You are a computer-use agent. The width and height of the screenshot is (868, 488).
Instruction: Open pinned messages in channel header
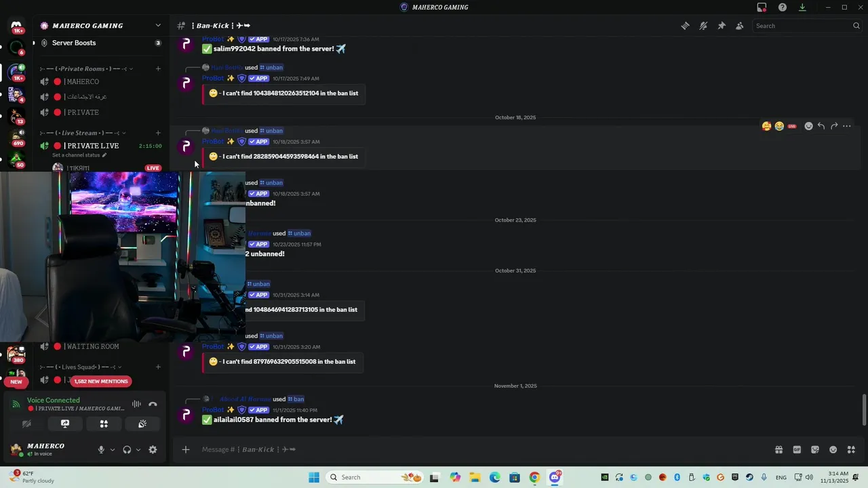coord(722,26)
